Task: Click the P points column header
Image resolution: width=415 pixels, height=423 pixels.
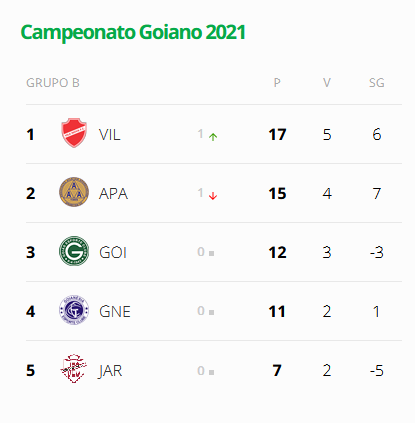Action: 277,83
